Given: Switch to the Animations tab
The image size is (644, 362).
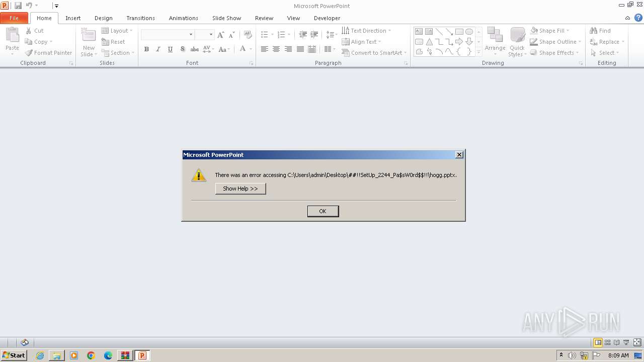Looking at the screenshot, I should pos(184,18).
